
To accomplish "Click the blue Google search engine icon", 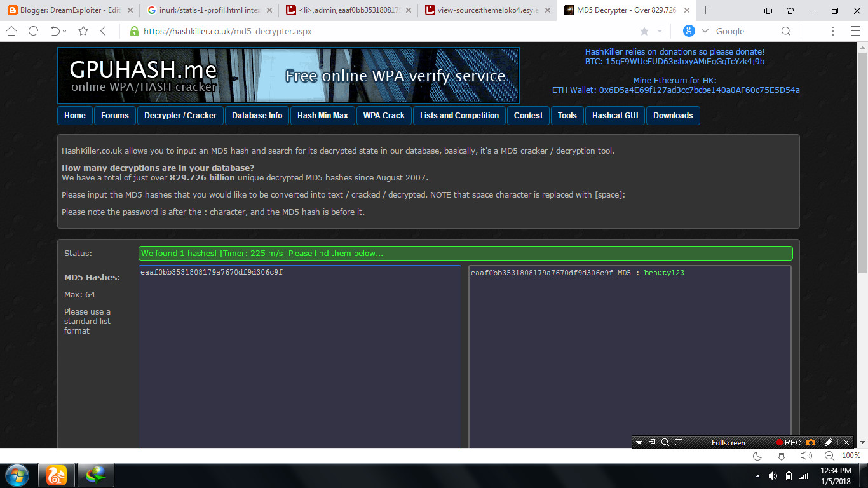I will coord(689,31).
